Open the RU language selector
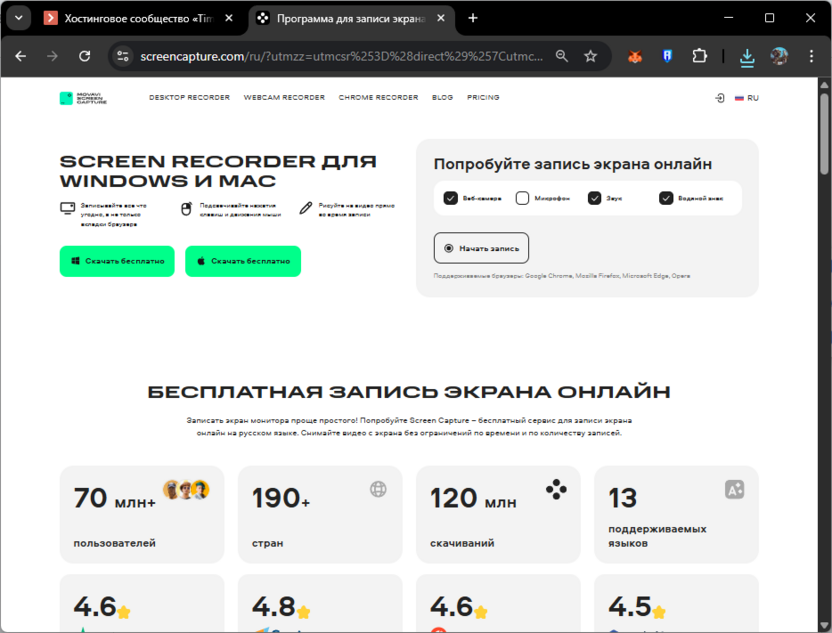Image resolution: width=832 pixels, height=633 pixels. [748, 97]
